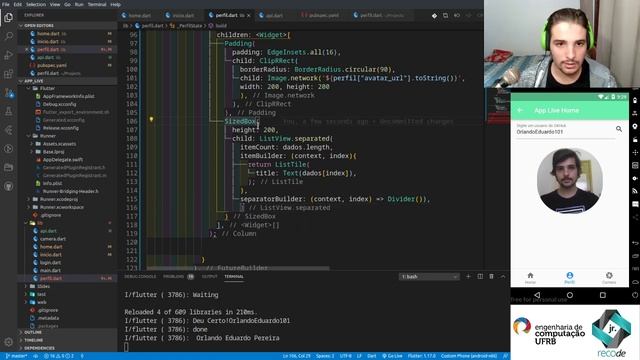The height and width of the screenshot is (360, 640).
Task: Add a new terminal with the plus icon
Action: (468, 276)
